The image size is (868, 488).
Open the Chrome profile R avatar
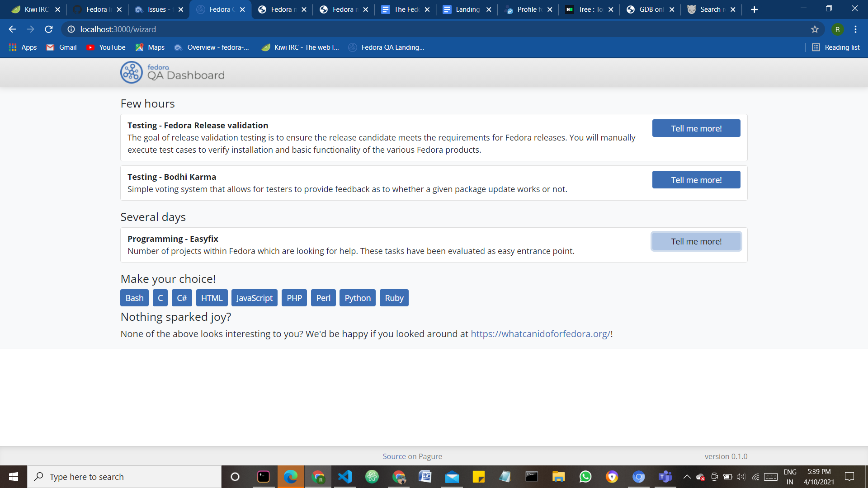pyautogui.click(x=837, y=29)
